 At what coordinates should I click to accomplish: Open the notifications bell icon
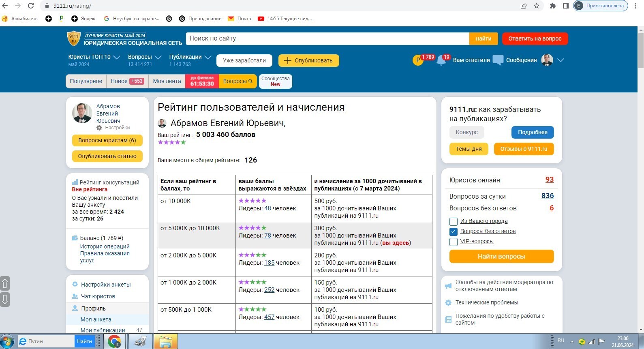(x=441, y=60)
